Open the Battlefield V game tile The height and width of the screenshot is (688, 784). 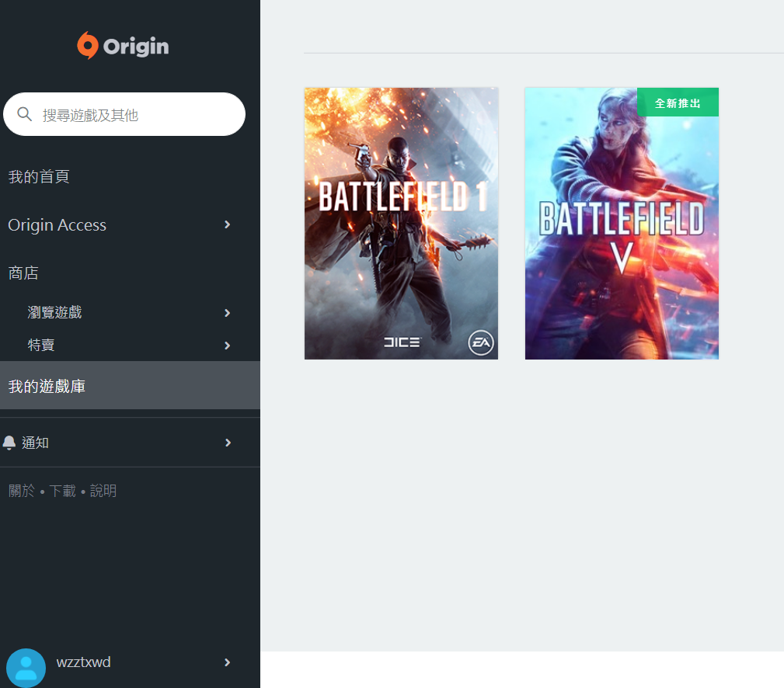click(622, 224)
